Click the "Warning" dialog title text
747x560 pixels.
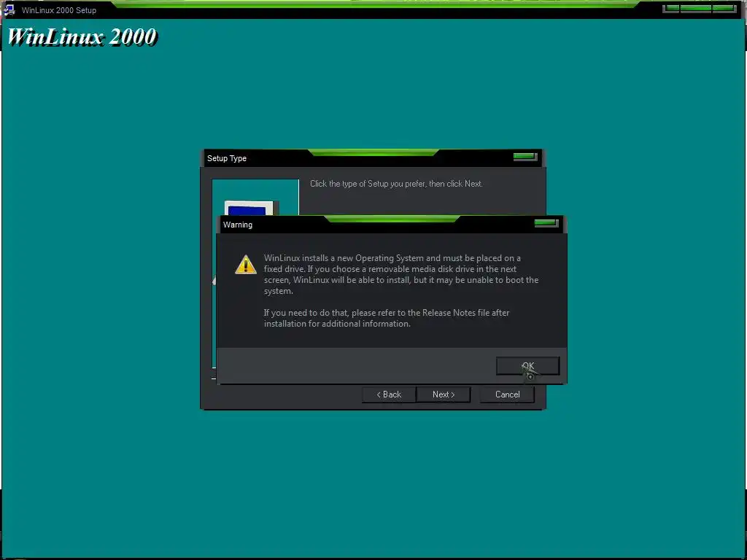pos(238,225)
